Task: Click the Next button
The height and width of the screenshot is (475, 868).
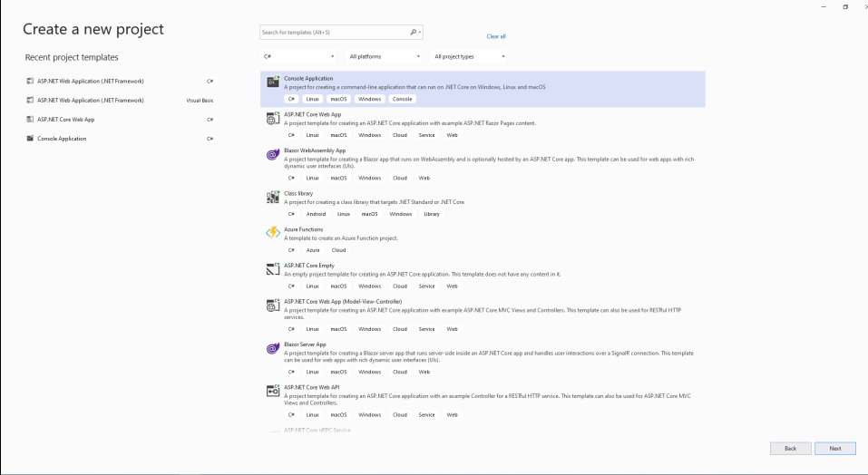Action: 834,448
